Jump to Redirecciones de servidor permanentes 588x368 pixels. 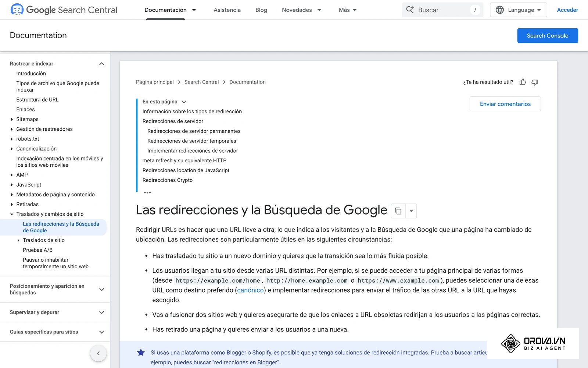pos(194,131)
